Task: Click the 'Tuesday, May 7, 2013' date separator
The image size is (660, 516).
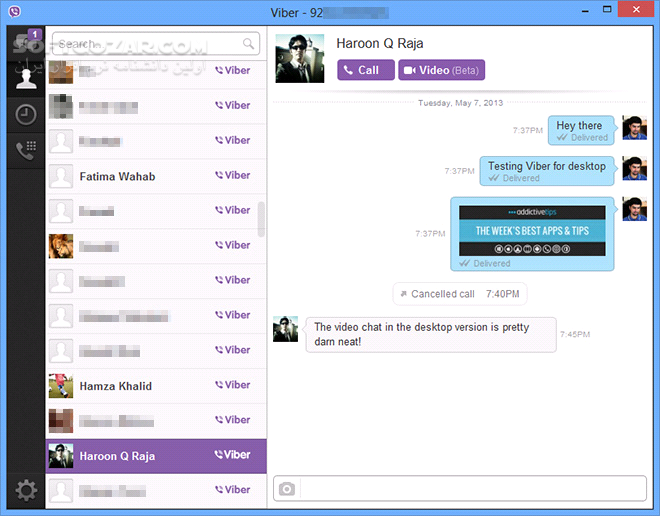Action: (x=460, y=103)
